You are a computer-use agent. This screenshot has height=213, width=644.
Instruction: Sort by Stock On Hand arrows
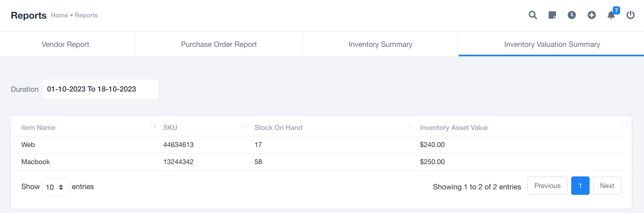click(x=410, y=125)
